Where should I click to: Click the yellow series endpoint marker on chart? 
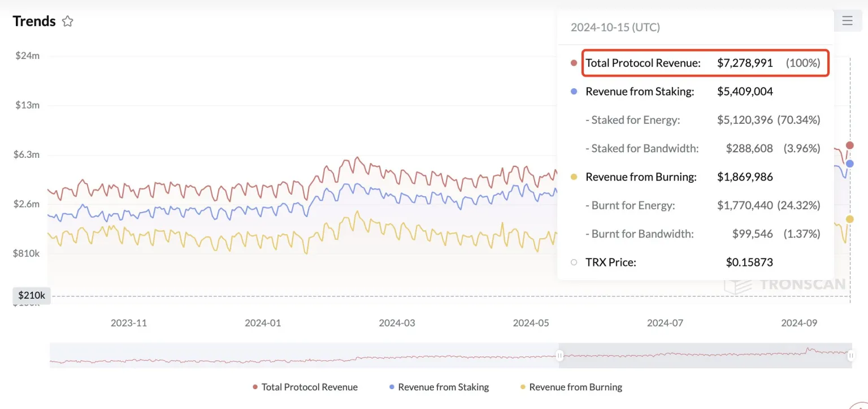(x=849, y=218)
